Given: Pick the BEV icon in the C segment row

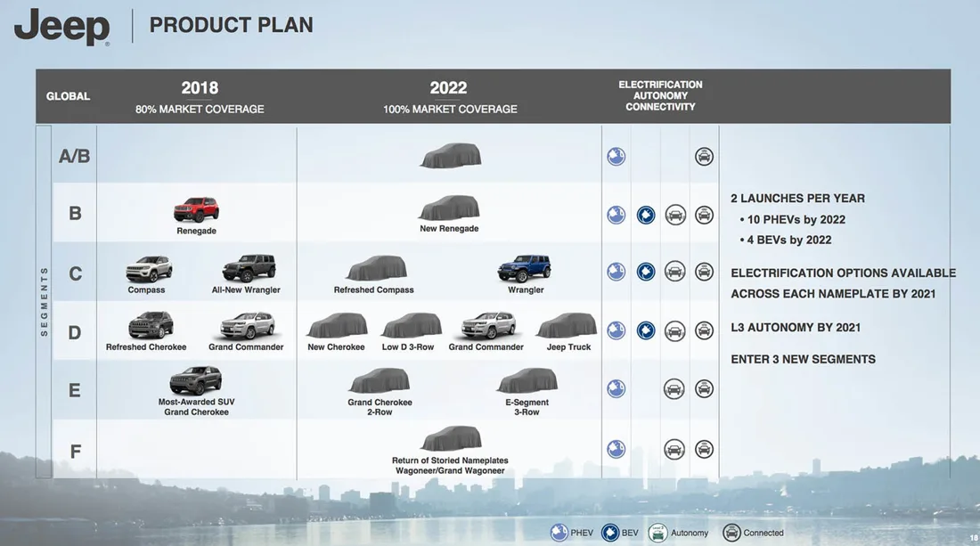Looking at the screenshot, I should [646, 272].
